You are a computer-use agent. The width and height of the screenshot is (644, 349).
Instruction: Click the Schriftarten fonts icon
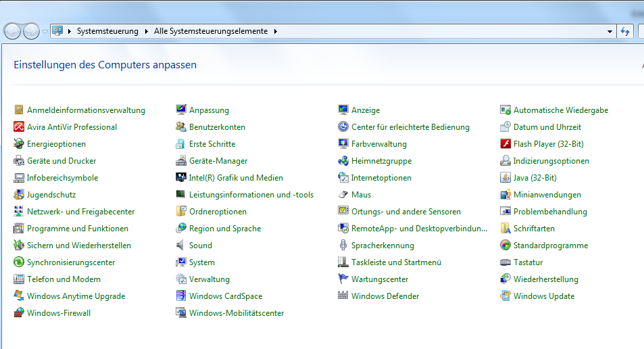(505, 228)
